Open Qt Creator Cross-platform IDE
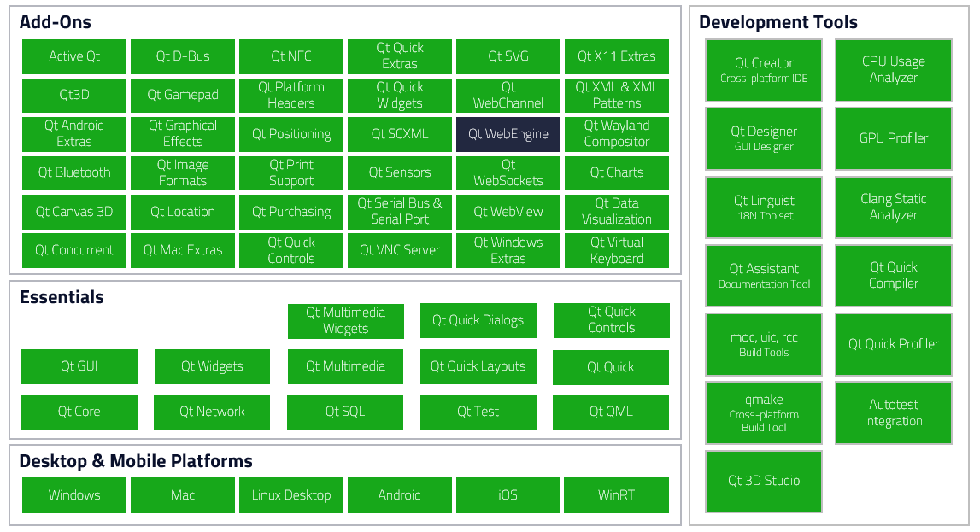 pyautogui.click(x=764, y=70)
